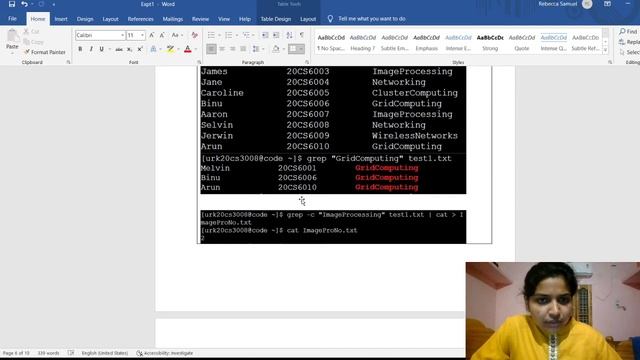Open Change Case Aa dropdown
The height and width of the screenshot is (360, 640).
(x=176, y=36)
